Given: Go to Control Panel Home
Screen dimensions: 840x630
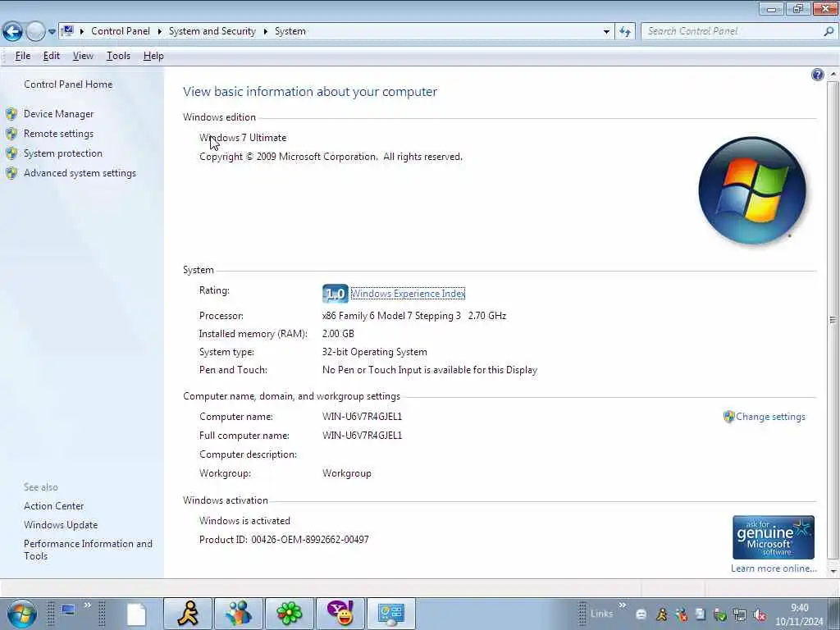Looking at the screenshot, I should point(68,84).
